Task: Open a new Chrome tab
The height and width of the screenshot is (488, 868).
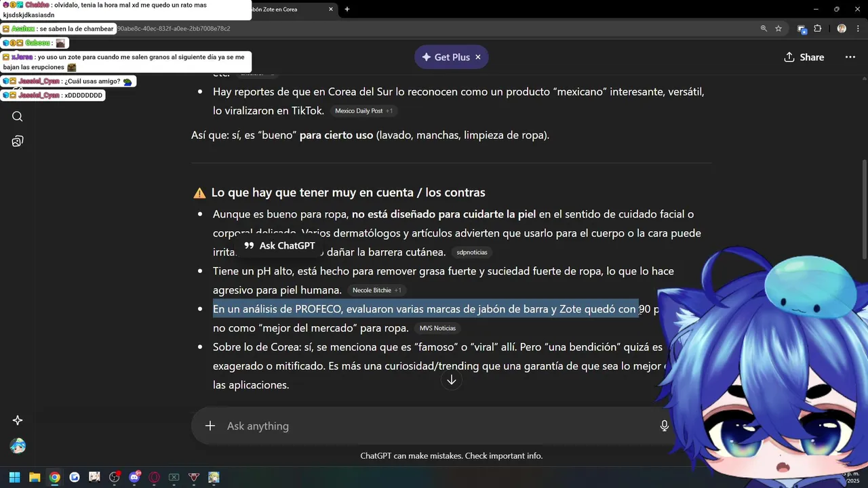Action: coord(347,9)
